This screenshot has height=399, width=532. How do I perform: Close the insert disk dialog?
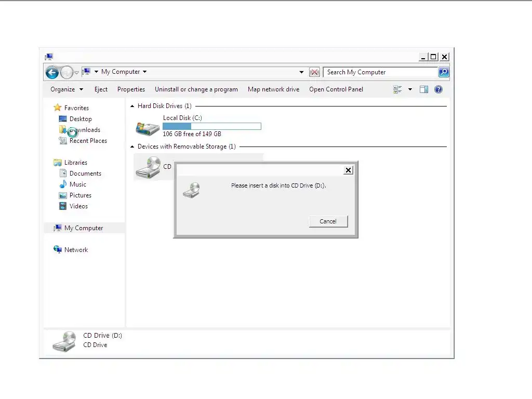348,170
